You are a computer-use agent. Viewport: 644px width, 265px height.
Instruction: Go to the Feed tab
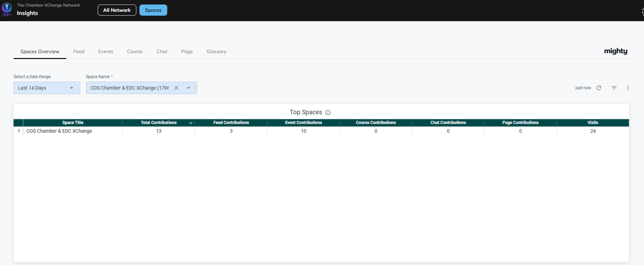pos(79,51)
